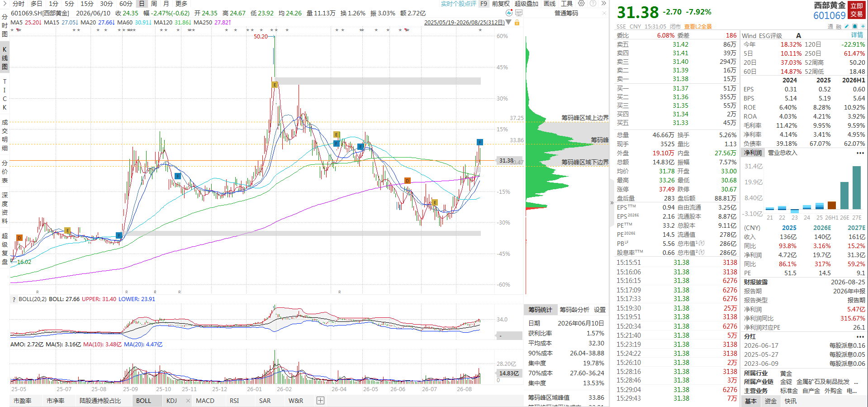Viewport: 868px width, 407px height.
Task: Switch to the MACD indicator tab
Action: (x=205, y=401)
